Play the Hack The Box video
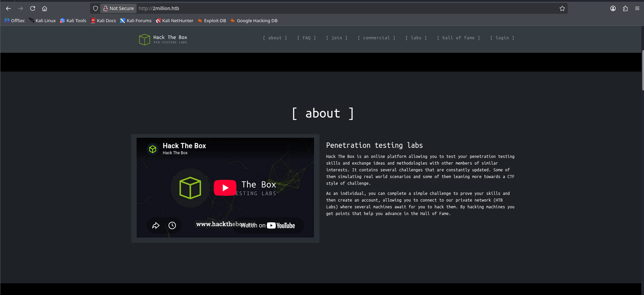Image resolution: width=644 pixels, height=295 pixels. point(225,188)
